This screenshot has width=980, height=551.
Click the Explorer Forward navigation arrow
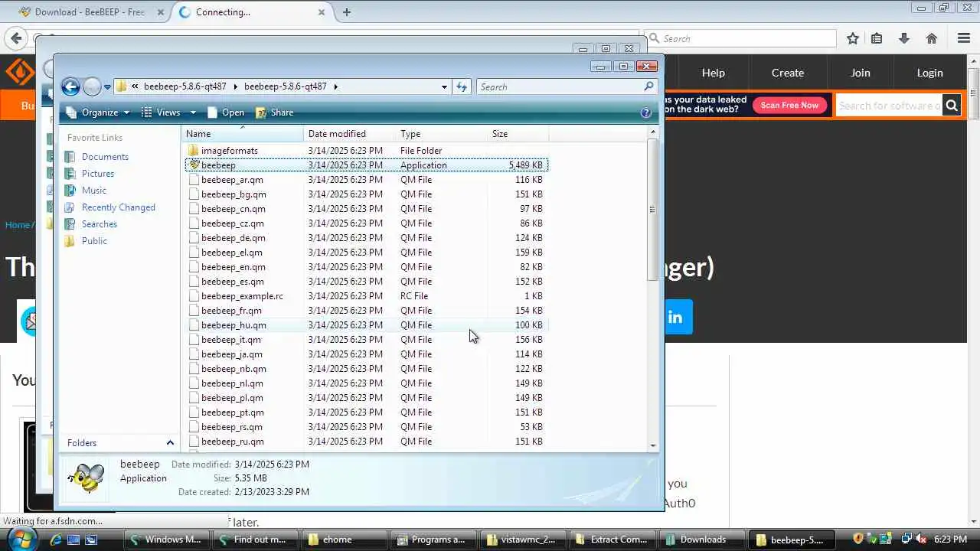point(92,86)
